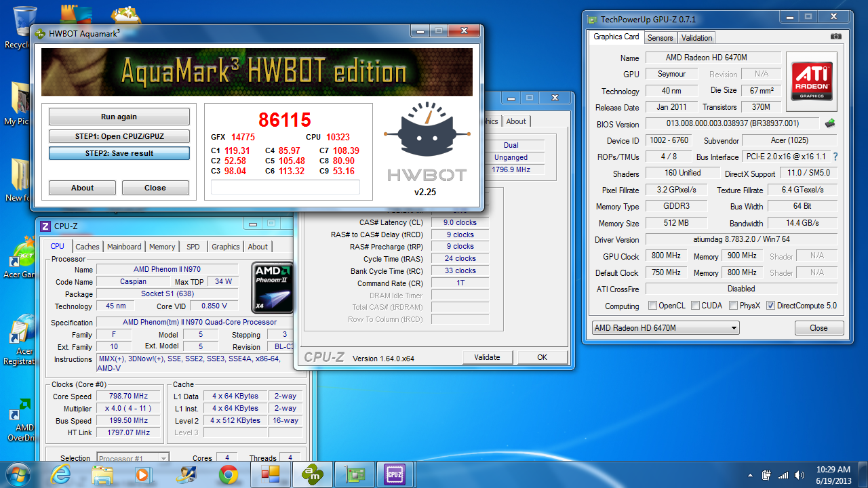Click the Validate button in CPU-Z
The width and height of the screenshot is (868, 488).
coord(487,357)
